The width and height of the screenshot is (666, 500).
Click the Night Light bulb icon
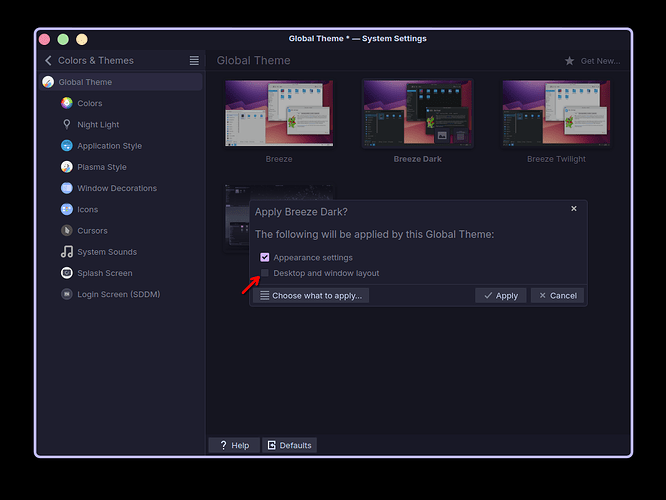point(67,124)
